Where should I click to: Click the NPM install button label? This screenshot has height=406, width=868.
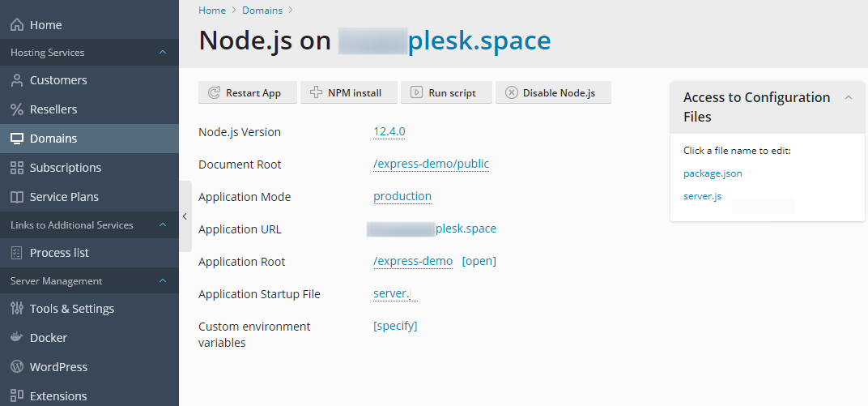point(355,93)
